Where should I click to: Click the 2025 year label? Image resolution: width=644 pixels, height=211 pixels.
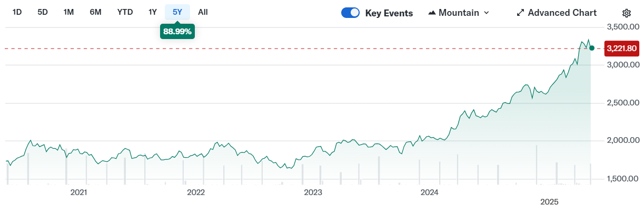pyautogui.click(x=550, y=202)
